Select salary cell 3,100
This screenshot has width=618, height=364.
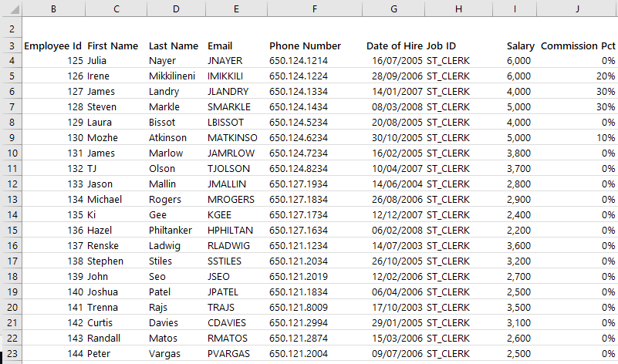tap(515, 322)
